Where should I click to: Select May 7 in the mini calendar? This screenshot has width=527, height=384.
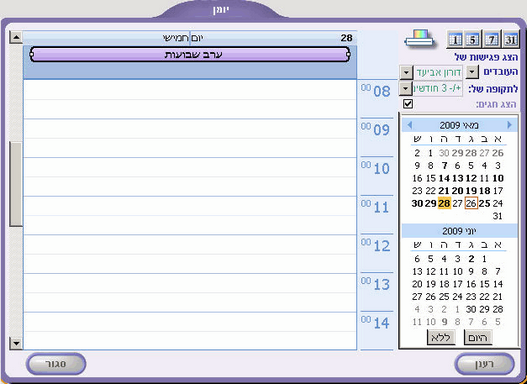[445, 166]
